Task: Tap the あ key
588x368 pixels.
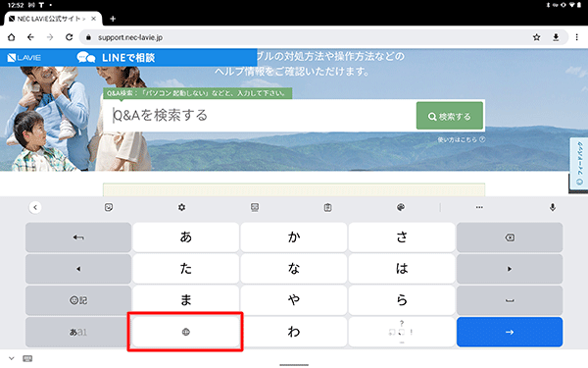Action: (185, 237)
